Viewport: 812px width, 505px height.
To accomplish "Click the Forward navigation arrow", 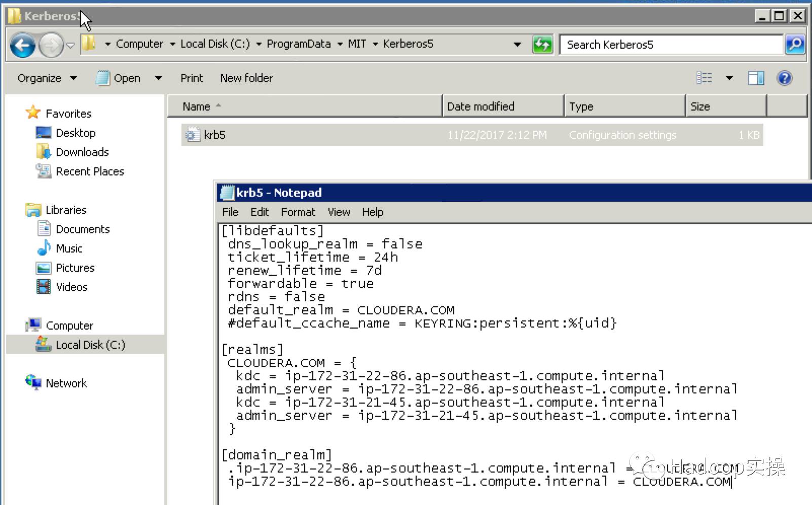I will [51, 46].
